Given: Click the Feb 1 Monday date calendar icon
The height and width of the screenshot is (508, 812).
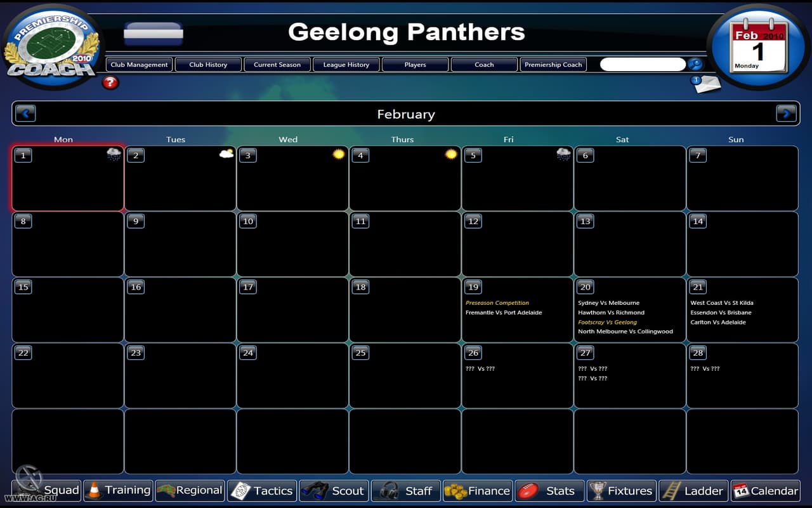Looking at the screenshot, I should pos(759,47).
